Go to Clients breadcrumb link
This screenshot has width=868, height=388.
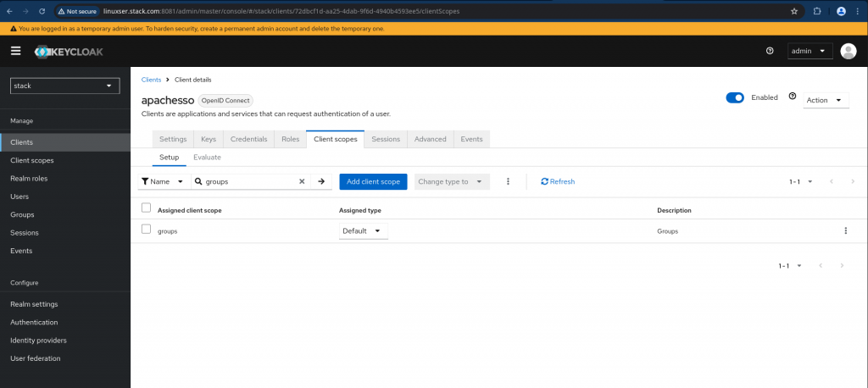click(151, 80)
